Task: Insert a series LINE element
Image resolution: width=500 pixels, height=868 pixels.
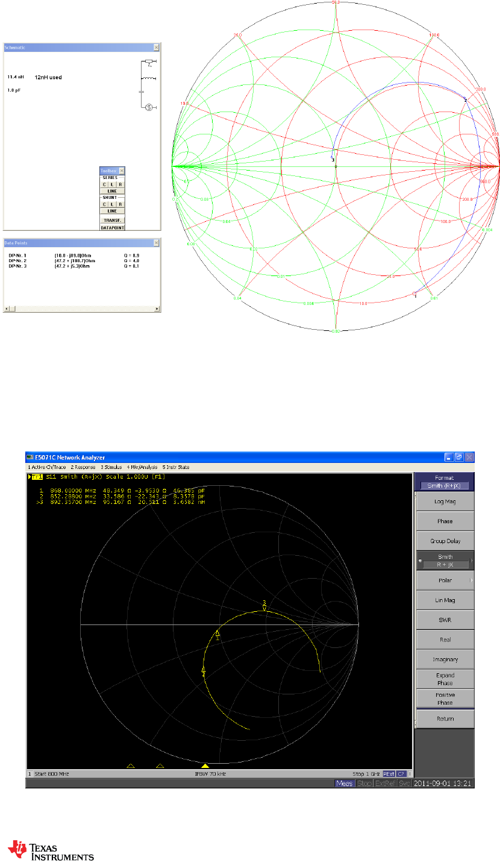Action: [x=113, y=191]
